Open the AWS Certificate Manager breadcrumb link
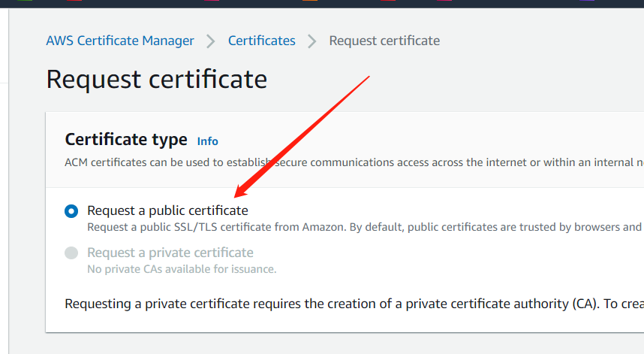Image resolution: width=644 pixels, height=354 pixels. click(120, 41)
